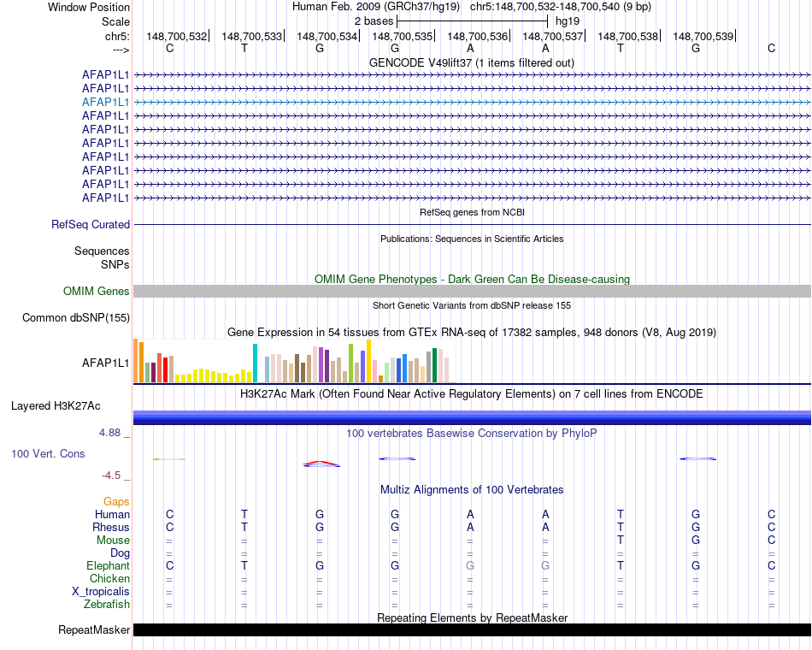
Task: Click the 148,700,536 position on the ruler
Action: point(477,37)
